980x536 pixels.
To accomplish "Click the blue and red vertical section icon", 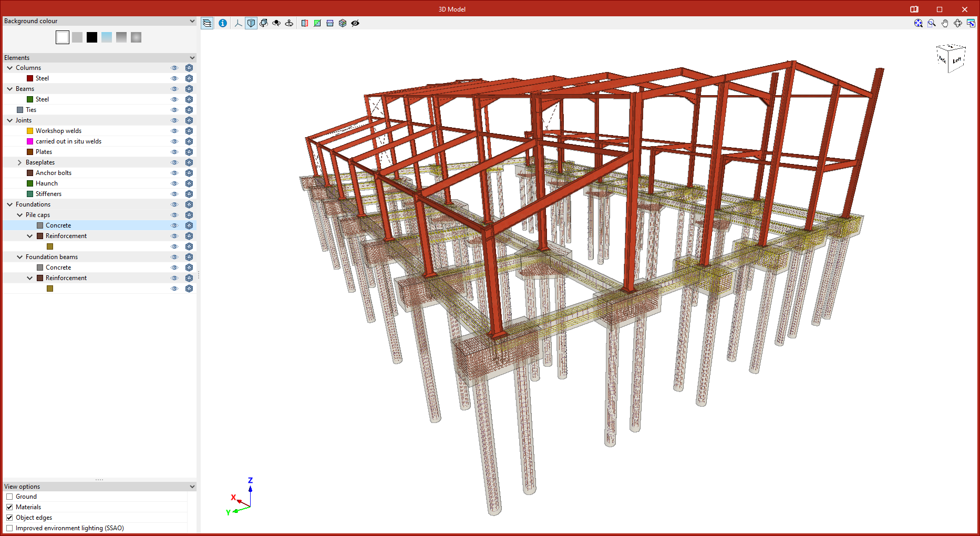I will coord(305,23).
